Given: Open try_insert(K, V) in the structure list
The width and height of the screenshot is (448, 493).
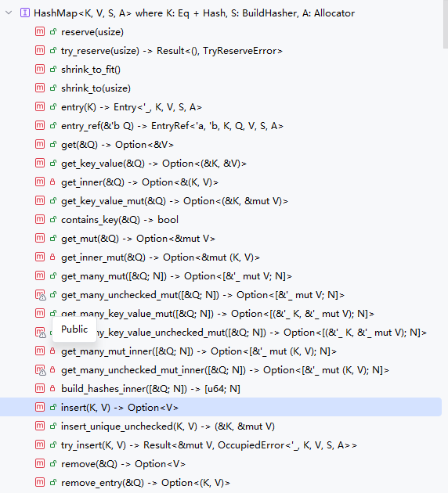Looking at the screenshot, I should [x=209, y=445].
